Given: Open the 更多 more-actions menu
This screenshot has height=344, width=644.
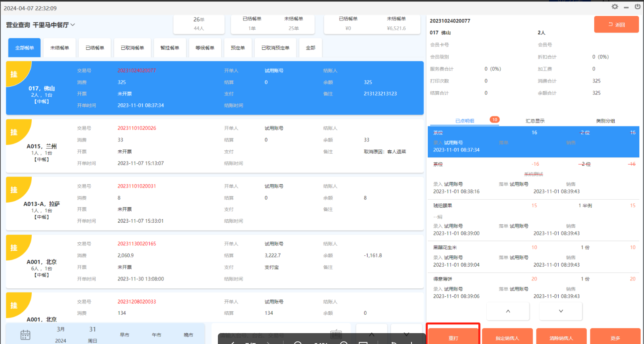Looking at the screenshot, I should (x=615, y=338).
